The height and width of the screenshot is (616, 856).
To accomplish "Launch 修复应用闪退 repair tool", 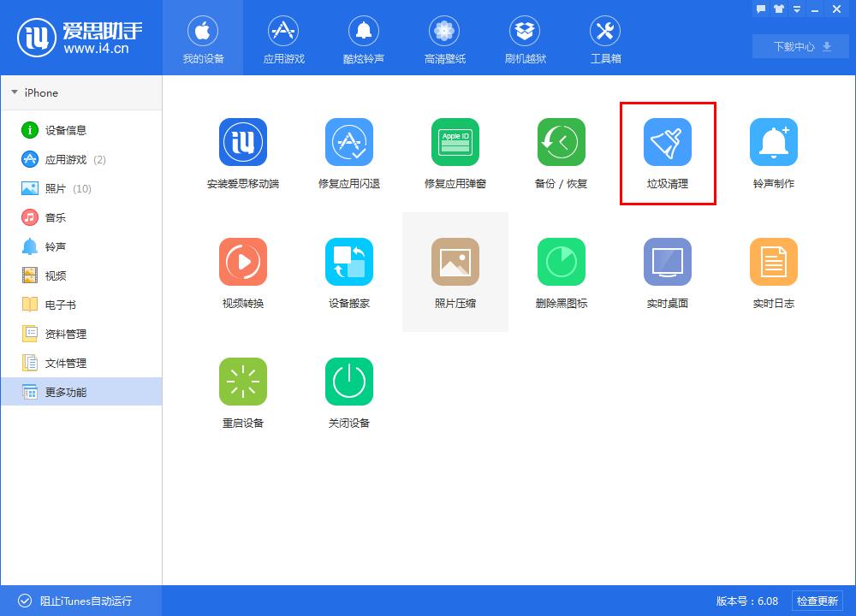I will (349, 153).
